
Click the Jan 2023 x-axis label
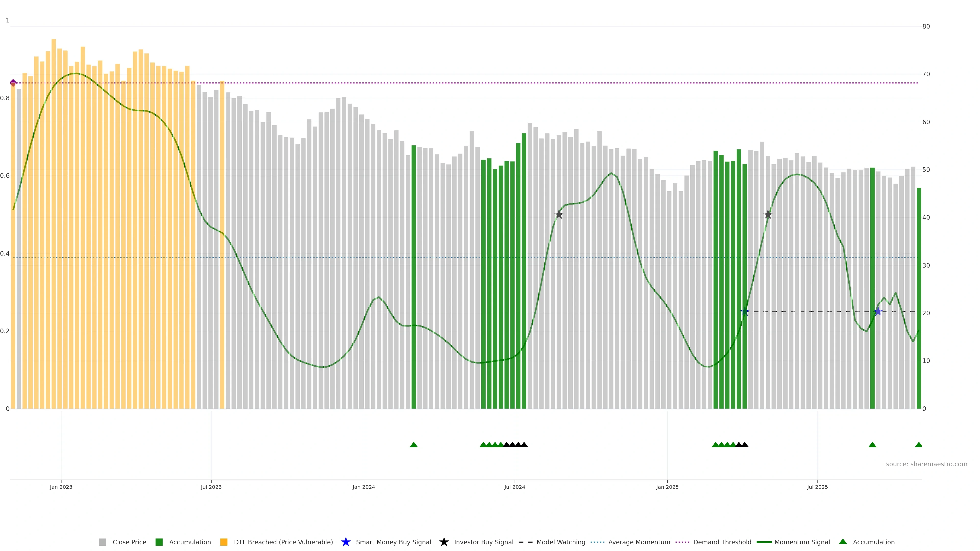point(61,487)
